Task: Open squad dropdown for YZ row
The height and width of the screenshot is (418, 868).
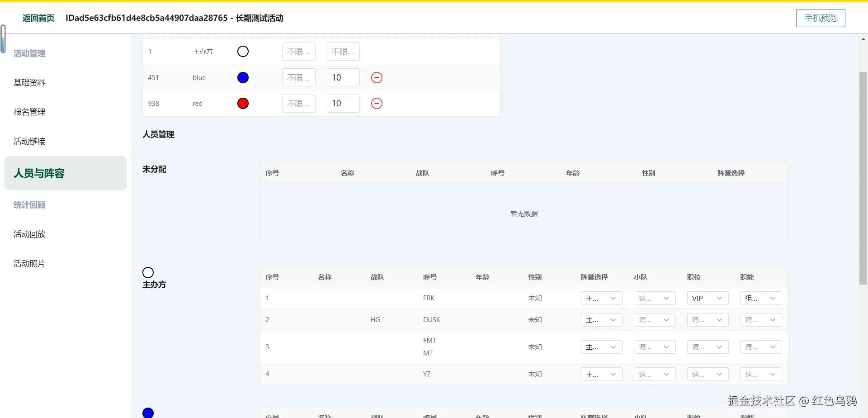Action: click(x=655, y=375)
